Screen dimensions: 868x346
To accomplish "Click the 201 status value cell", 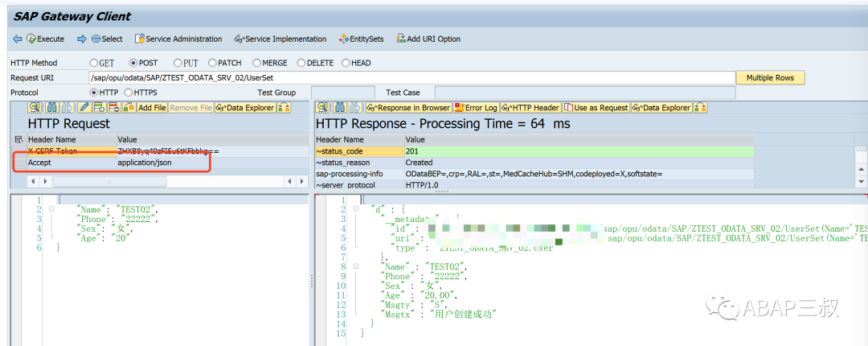I will (579, 150).
